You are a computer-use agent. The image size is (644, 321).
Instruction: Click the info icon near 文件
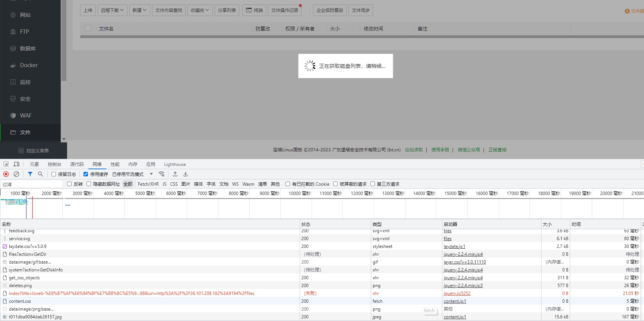pyautogui.click(x=627, y=11)
